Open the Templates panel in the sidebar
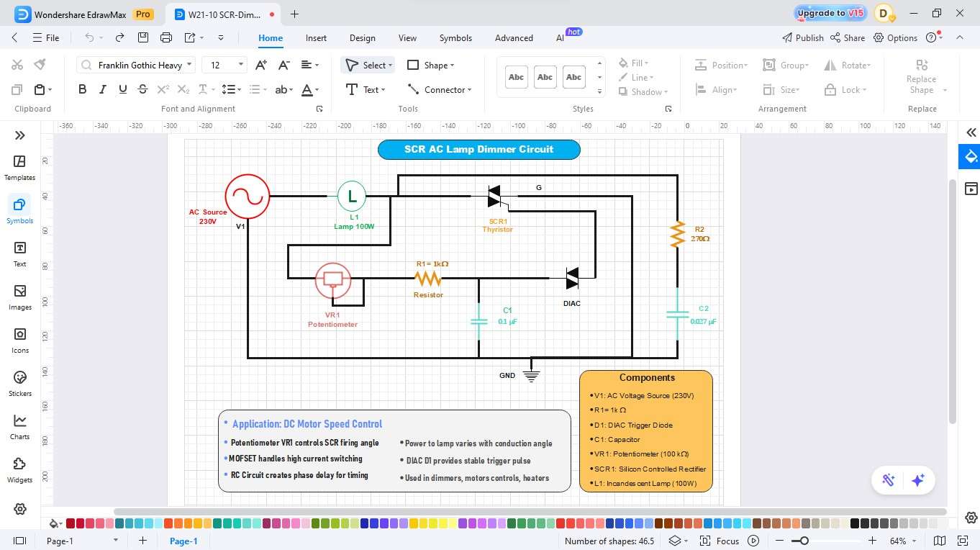Viewport: 980px width, 550px height. click(x=19, y=168)
